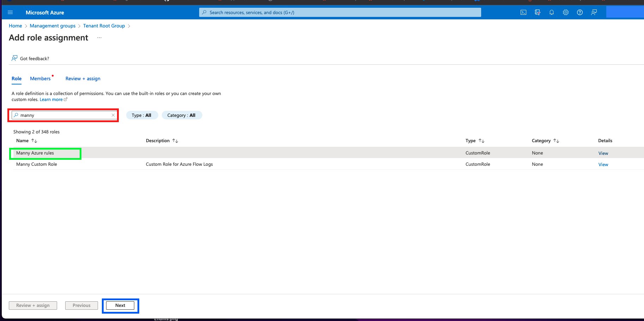The width and height of the screenshot is (644, 321).
Task: Open the Tenant Root Group breadcrumb
Action: coord(104,26)
